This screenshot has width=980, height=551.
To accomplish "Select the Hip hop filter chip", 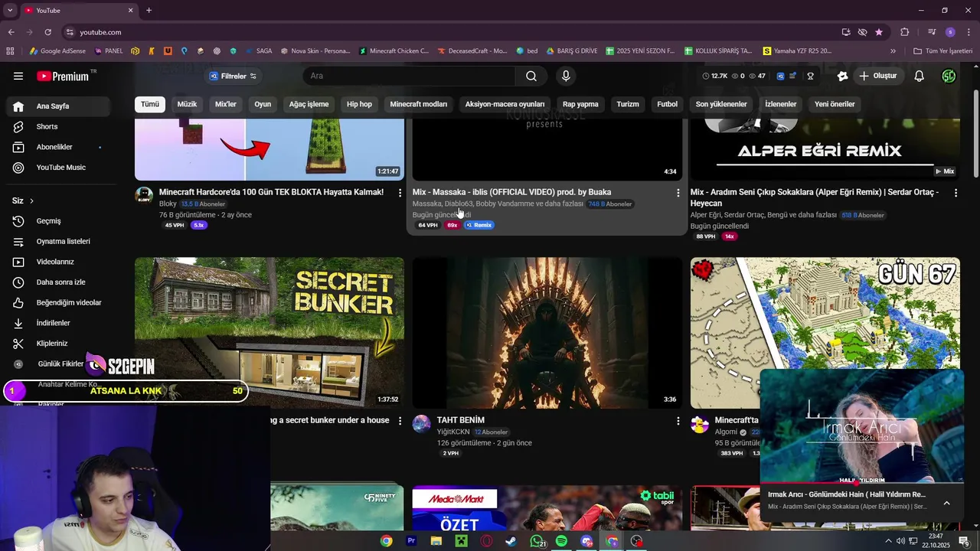I will pos(359,104).
